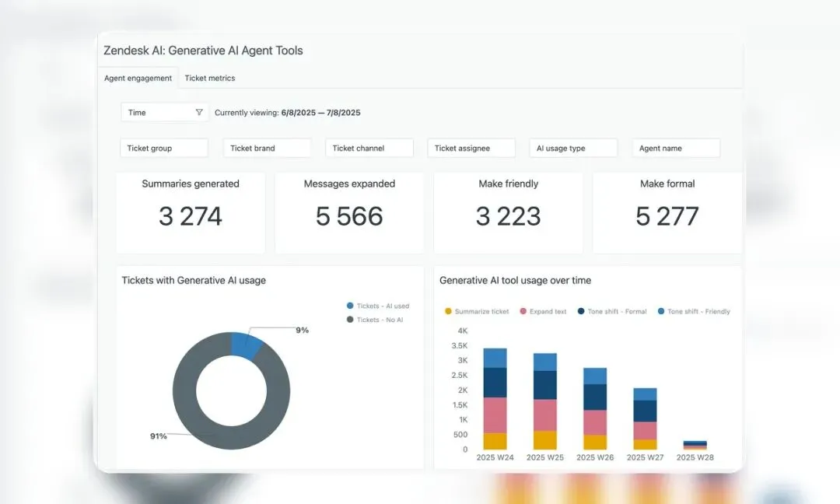Click the Make formal metric value
Viewport: 840px width, 504px height.
(667, 216)
